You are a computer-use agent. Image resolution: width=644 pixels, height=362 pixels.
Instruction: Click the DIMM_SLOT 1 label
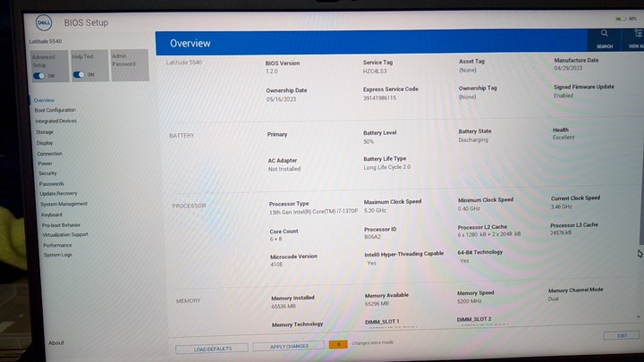[382, 322]
